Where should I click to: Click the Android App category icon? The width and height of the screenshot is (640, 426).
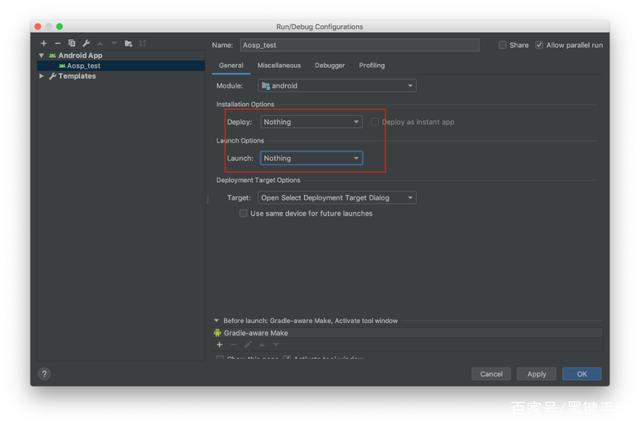click(53, 55)
